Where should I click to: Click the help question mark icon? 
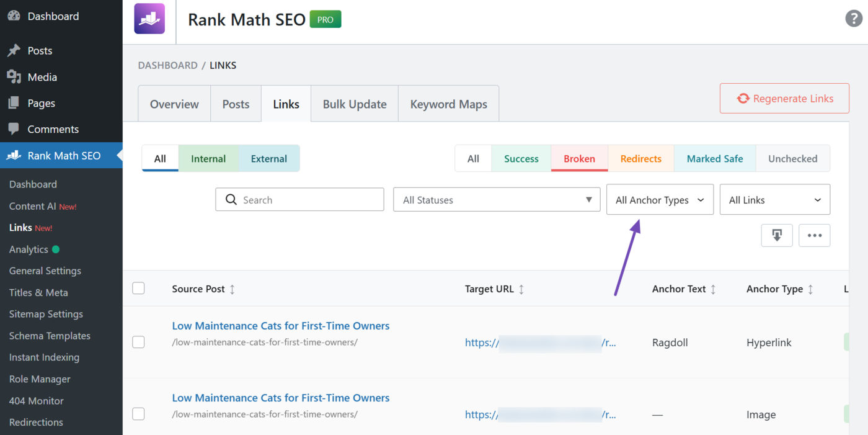[x=854, y=19]
